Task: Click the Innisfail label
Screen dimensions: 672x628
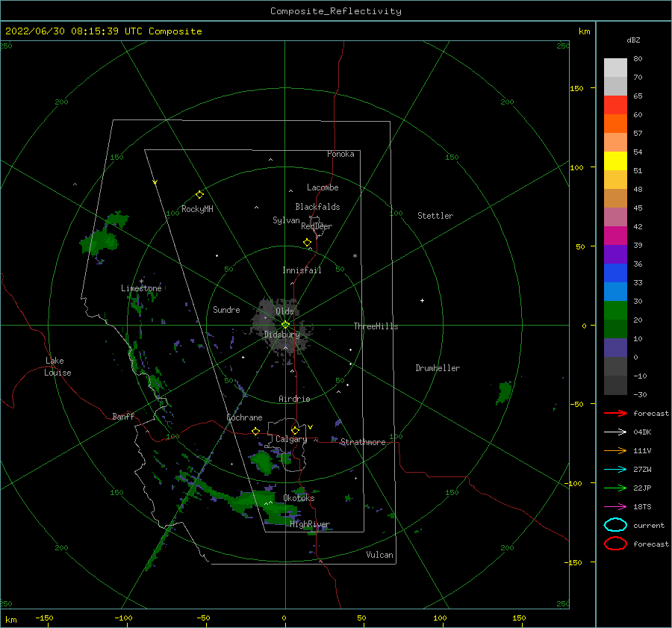Action: [302, 270]
